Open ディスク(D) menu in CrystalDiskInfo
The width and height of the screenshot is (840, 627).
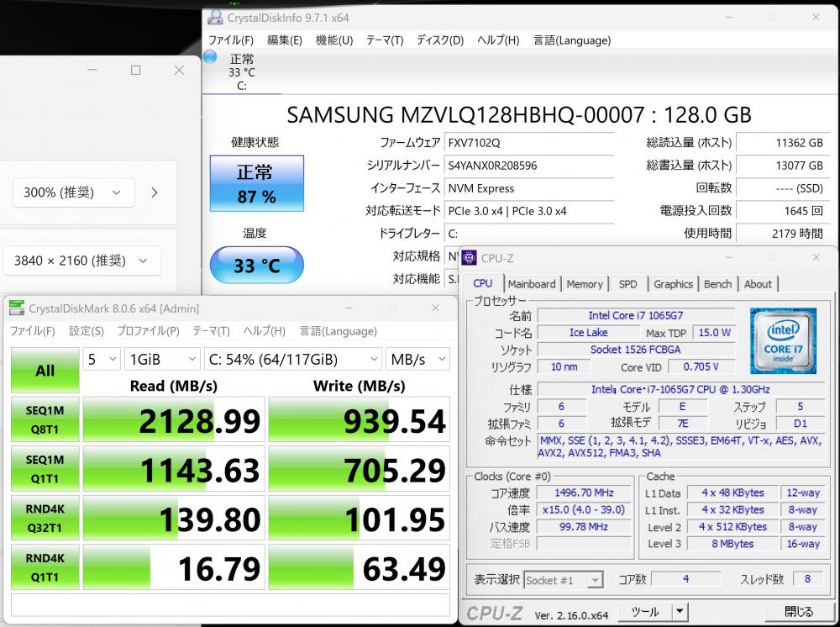click(x=440, y=40)
